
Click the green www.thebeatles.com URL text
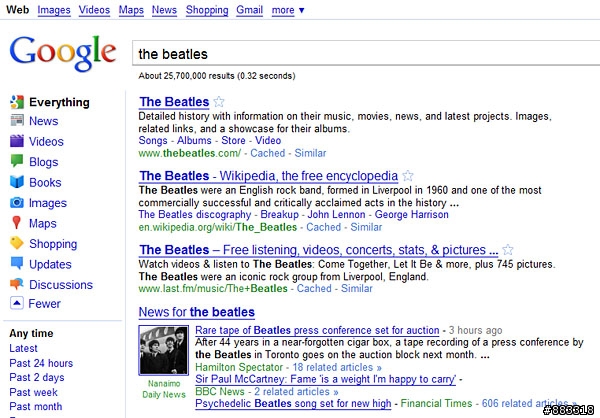[189, 153]
